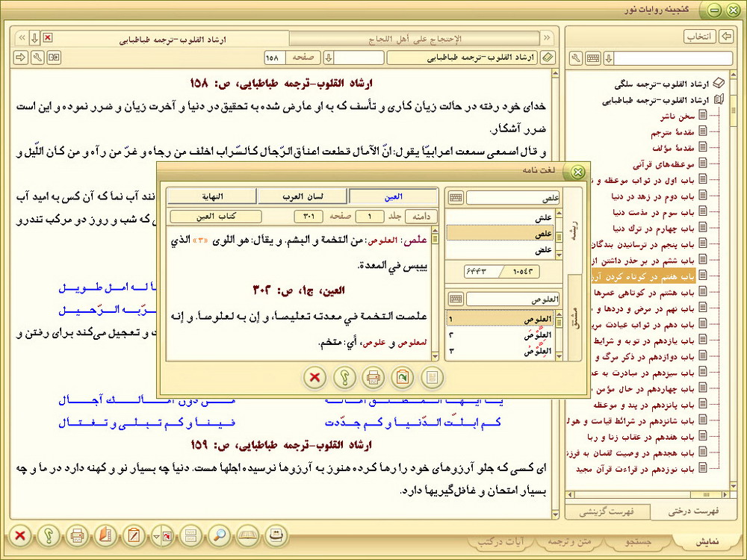Click the book tag icon beside book title field
The image size is (747, 560).
click(548, 57)
